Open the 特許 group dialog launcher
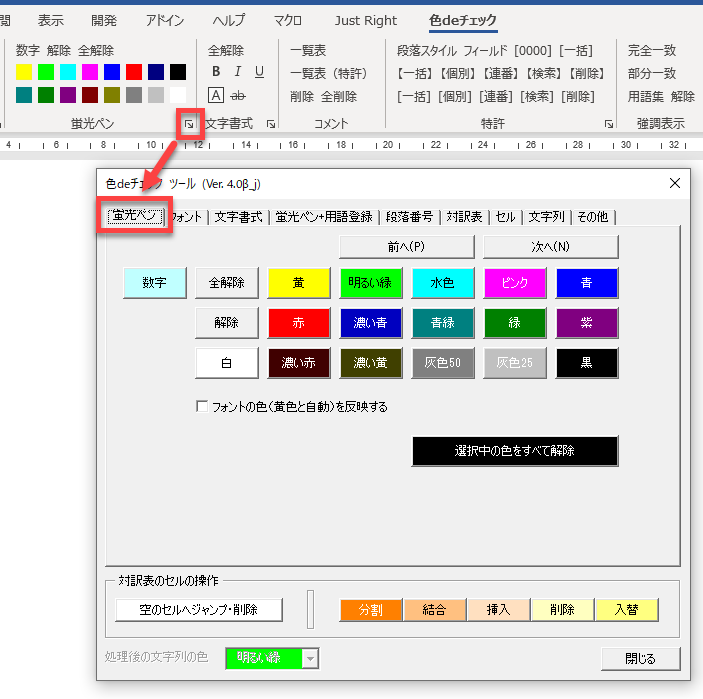 click(608, 124)
